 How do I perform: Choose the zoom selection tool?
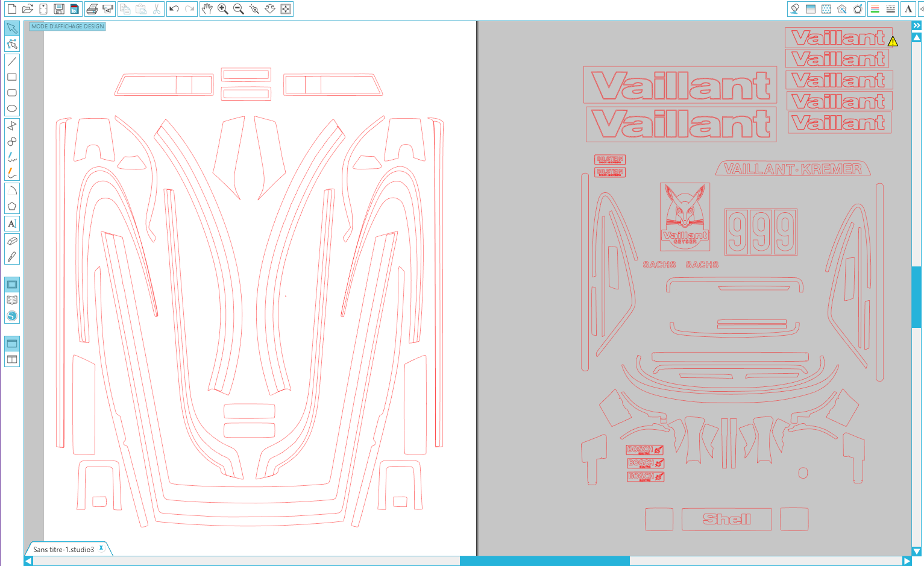pos(254,9)
